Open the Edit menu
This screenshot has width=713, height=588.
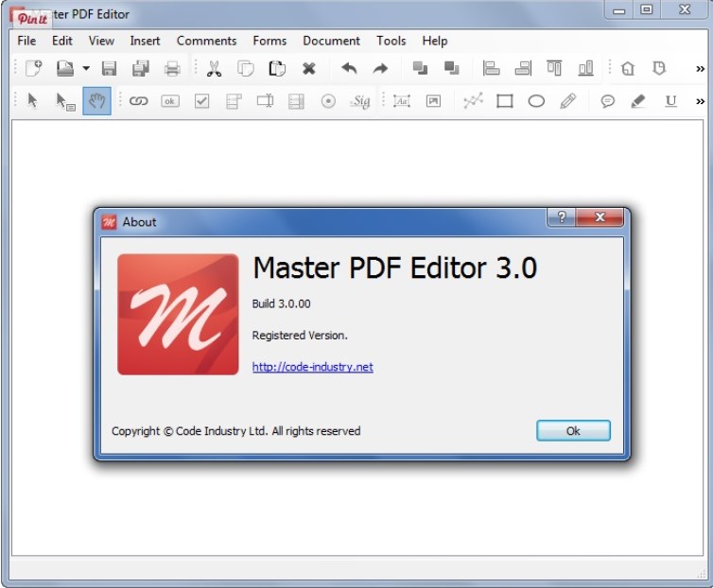61,41
